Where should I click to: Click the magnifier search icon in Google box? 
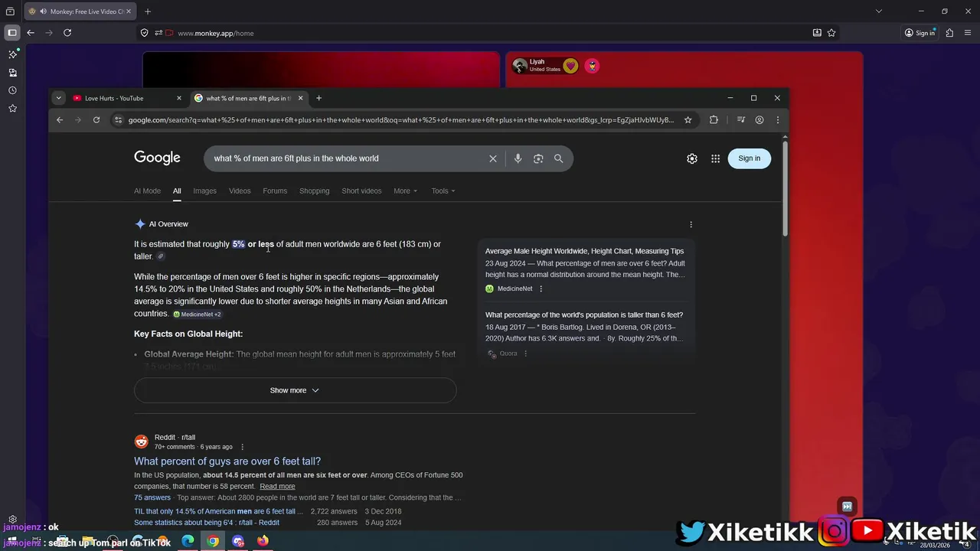coord(558,158)
